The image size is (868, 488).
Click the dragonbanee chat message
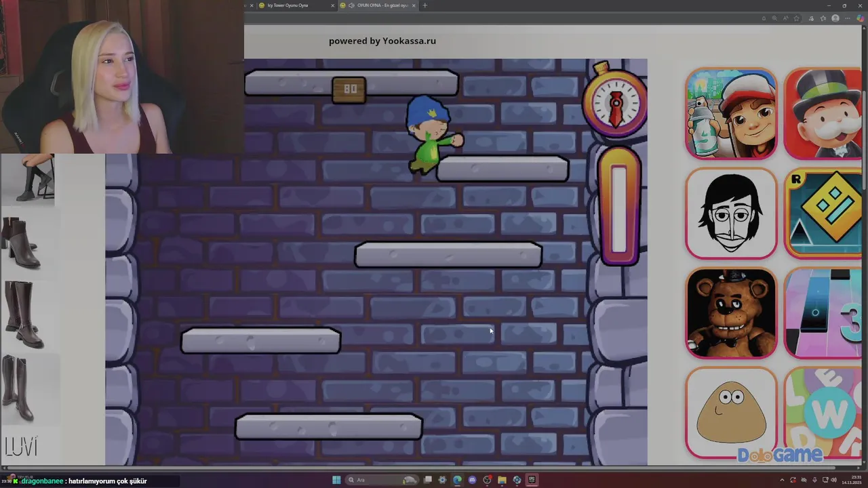[x=83, y=481]
